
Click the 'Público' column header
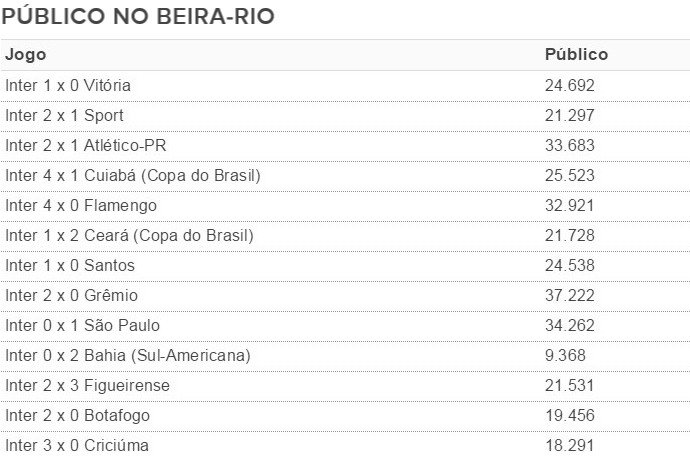pos(576,54)
